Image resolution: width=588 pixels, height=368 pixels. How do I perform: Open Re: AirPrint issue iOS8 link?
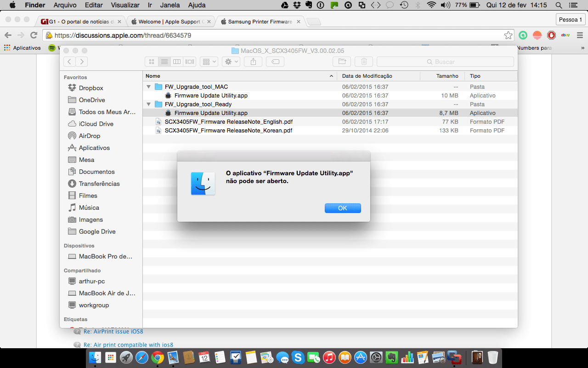(x=113, y=332)
